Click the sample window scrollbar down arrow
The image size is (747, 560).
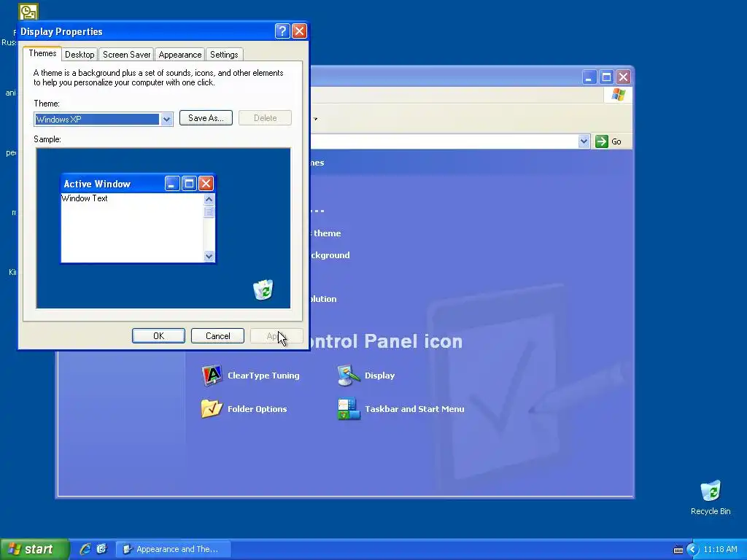point(209,256)
